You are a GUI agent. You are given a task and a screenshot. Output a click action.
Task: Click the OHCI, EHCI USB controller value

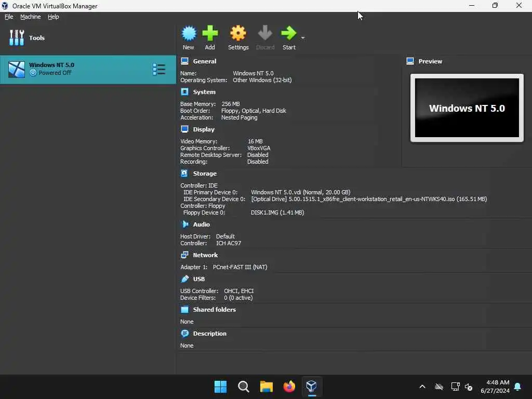coord(239,291)
